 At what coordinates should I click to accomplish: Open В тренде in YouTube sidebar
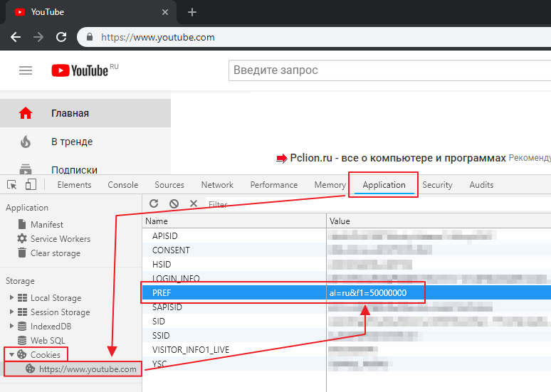click(x=85, y=142)
